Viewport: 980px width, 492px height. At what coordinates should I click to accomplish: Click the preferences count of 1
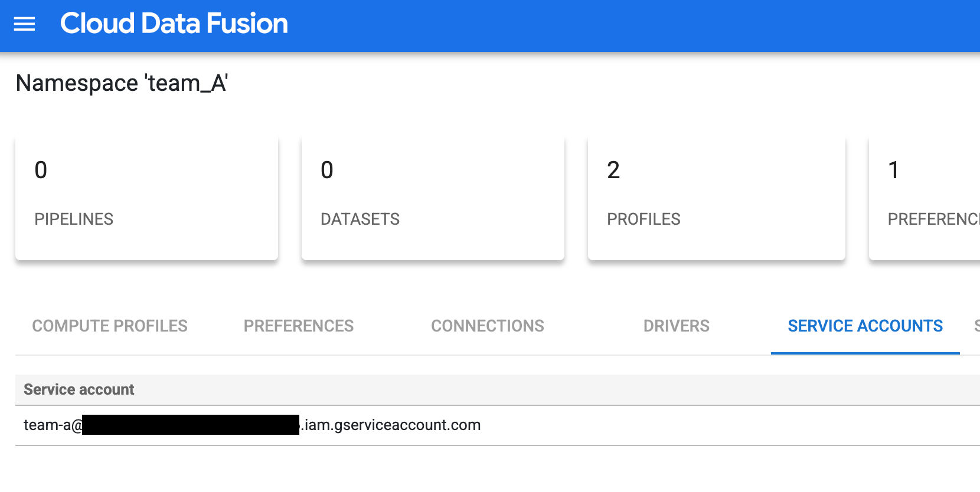tap(894, 170)
